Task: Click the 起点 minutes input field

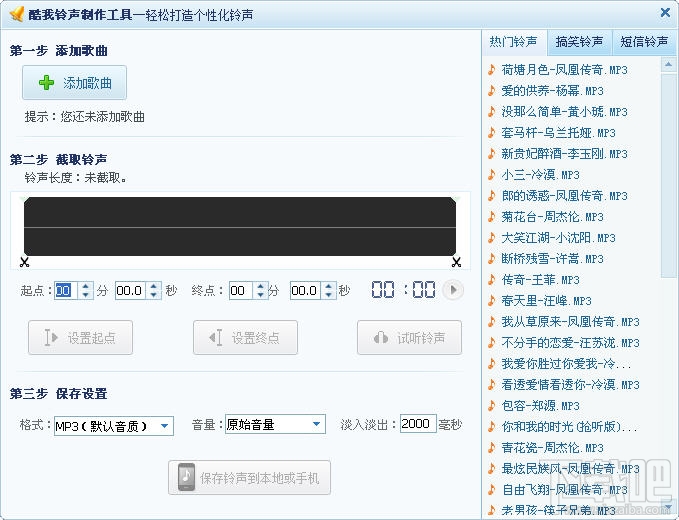Action: (66, 291)
